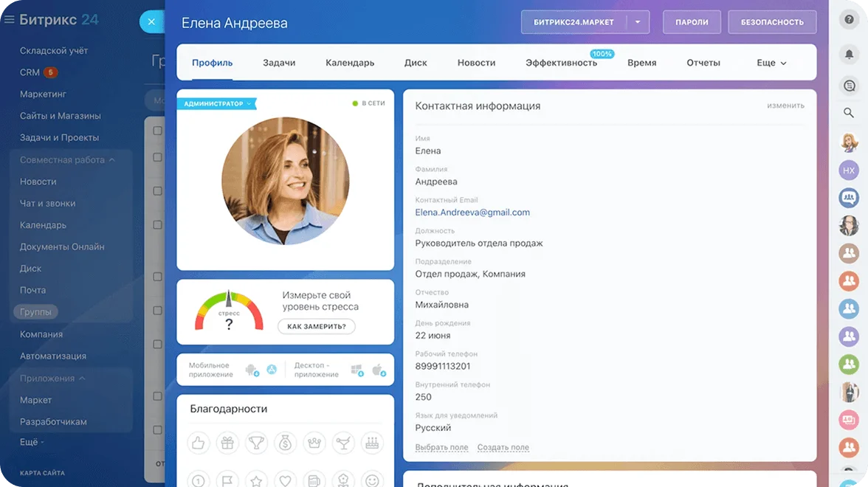Click the money bag gratitude badge
The image size is (868, 487).
tap(285, 443)
